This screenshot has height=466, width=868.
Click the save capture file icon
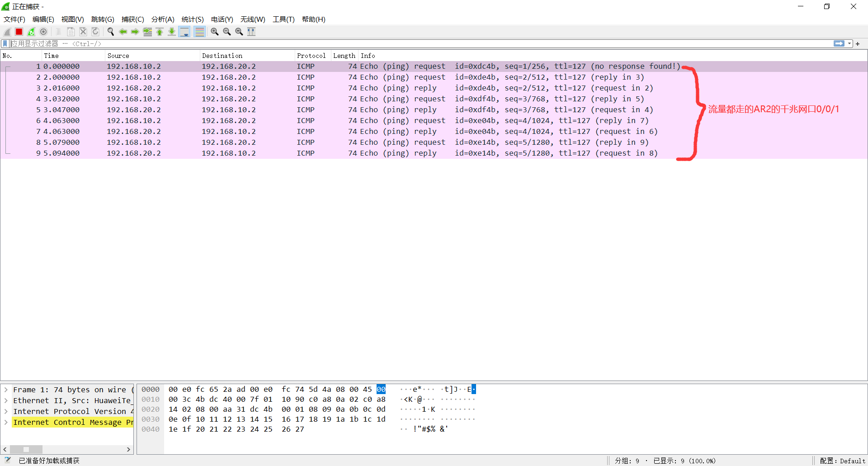click(71, 32)
